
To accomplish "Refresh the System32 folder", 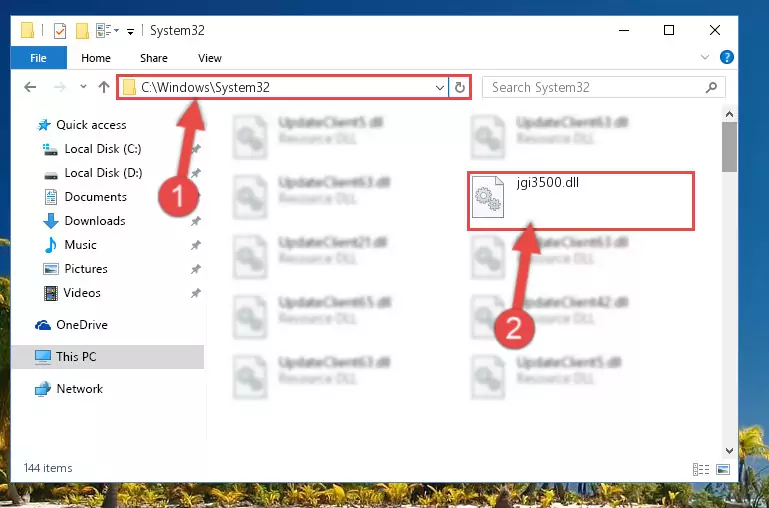I will click(460, 88).
